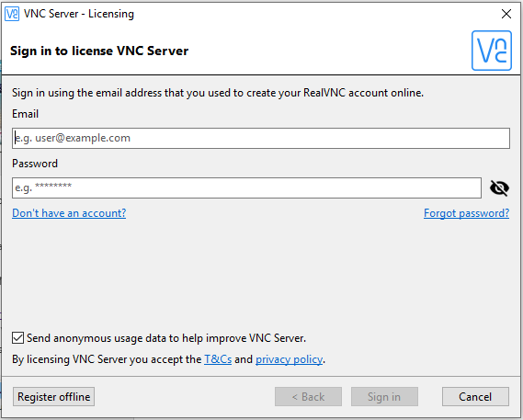The height and width of the screenshot is (420, 523).
Task: Click the Password field label
Action: click(x=35, y=164)
